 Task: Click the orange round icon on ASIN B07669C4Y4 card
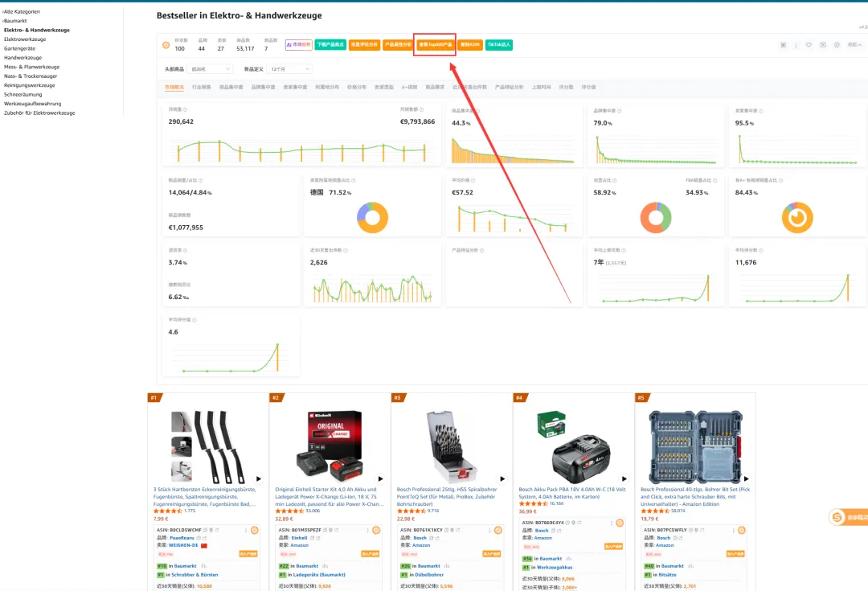coord(620,523)
